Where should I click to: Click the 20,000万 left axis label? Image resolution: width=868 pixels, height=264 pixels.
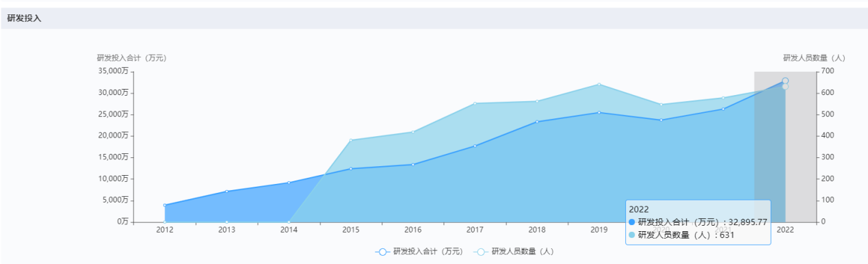click(x=113, y=135)
